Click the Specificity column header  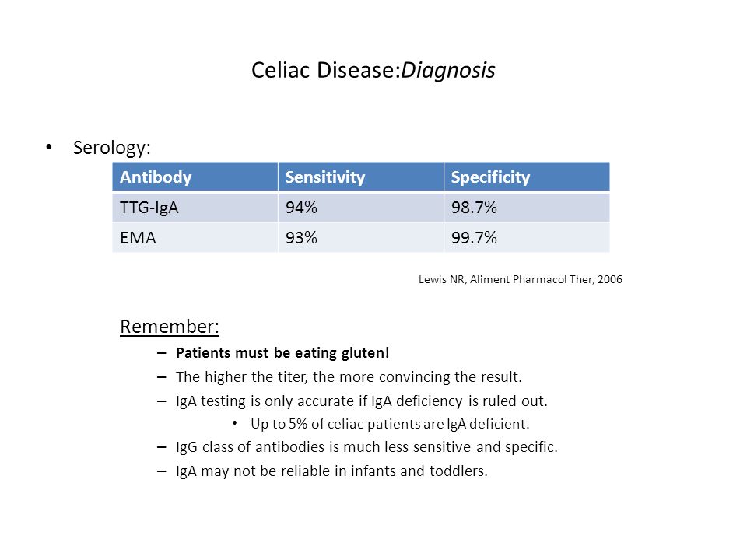click(527, 177)
